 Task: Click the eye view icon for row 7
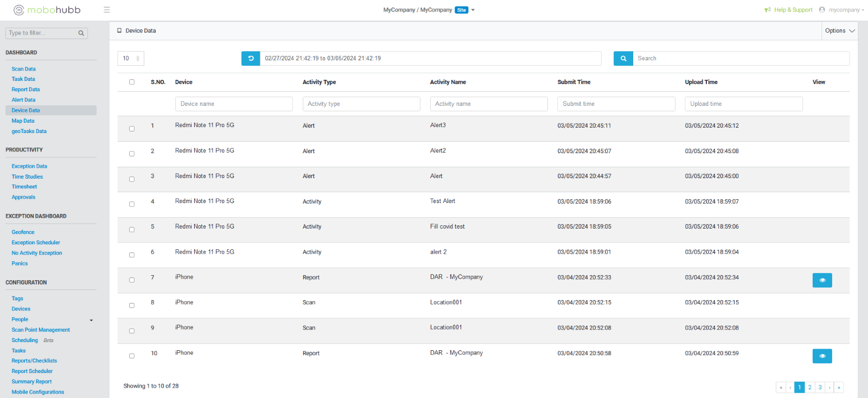[x=822, y=280]
